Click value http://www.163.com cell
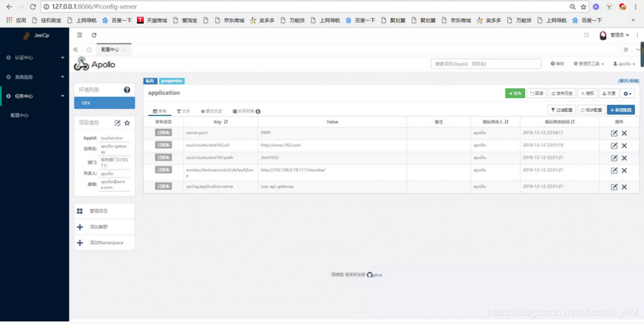Viewport: 644px width, 324px height. click(x=332, y=146)
